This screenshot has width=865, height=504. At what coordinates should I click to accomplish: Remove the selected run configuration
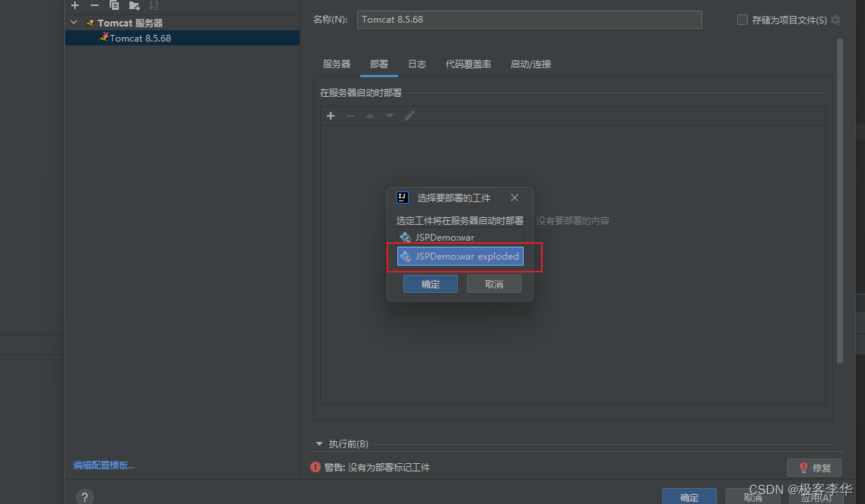(x=95, y=5)
